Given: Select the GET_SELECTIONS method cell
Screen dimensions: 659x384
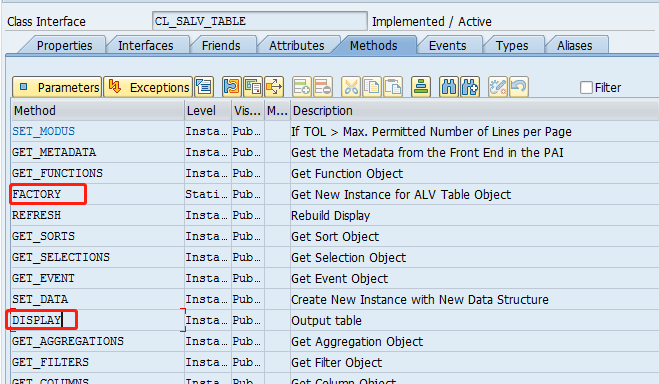Looking at the screenshot, I should click(98, 257).
